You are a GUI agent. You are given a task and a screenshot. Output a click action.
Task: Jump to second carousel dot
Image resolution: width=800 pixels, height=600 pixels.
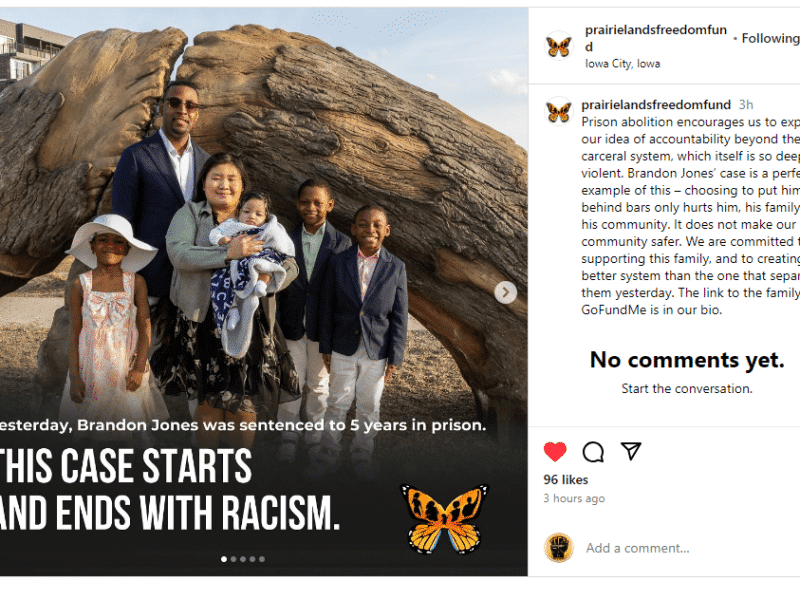pyautogui.click(x=233, y=559)
